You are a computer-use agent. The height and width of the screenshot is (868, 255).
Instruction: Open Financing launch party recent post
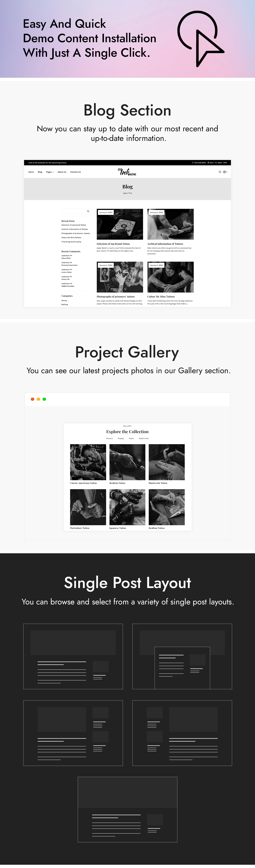tap(71, 242)
